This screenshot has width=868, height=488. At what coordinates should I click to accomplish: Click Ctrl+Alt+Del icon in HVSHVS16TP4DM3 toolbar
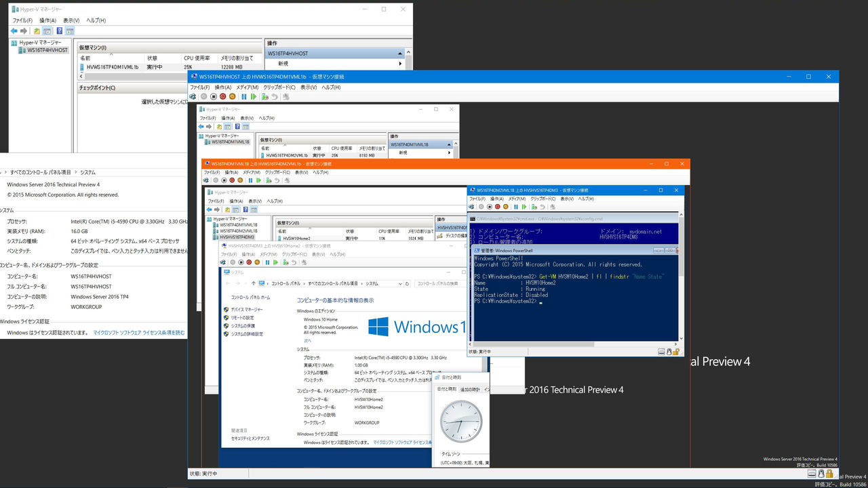[x=472, y=207]
